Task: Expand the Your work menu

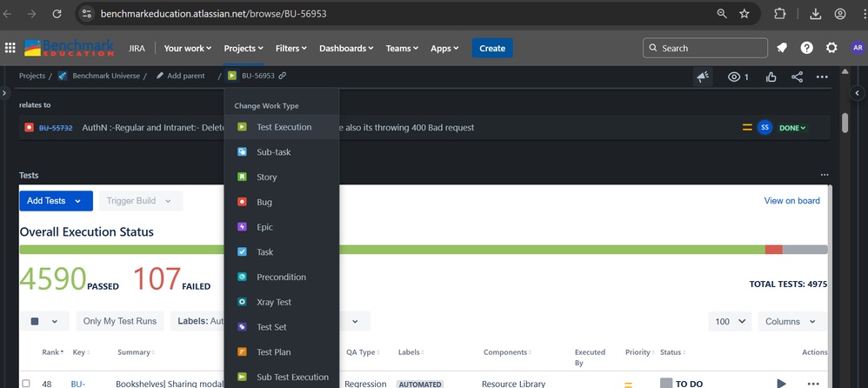Action: click(x=188, y=48)
